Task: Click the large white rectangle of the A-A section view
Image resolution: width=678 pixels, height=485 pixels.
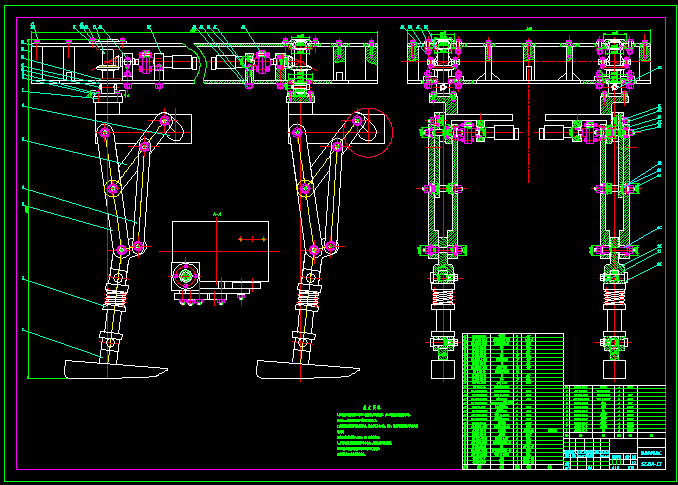Action: [x=221, y=252]
